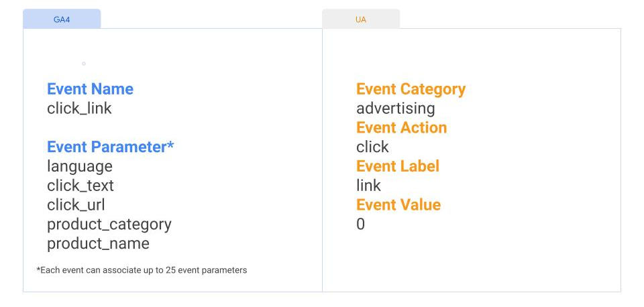Click the Event Action heading
The width and height of the screenshot is (644, 307).
(401, 127)
